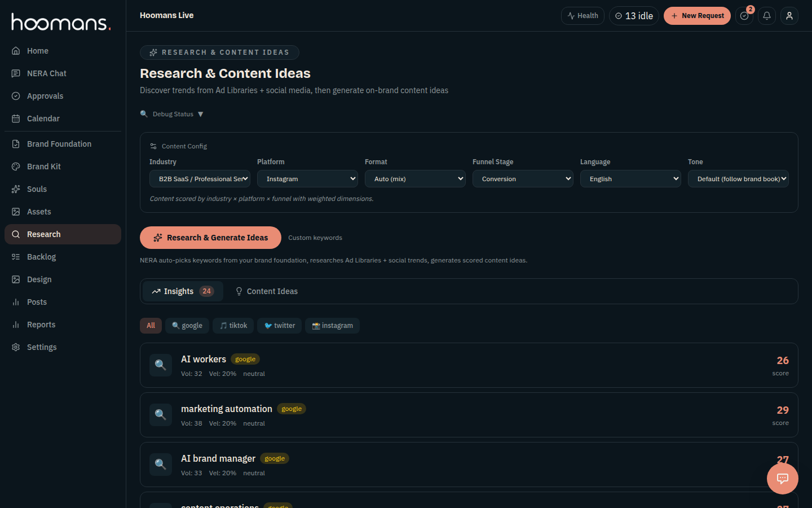Click the magnifier icon on marketing automation card
Image resolution: width=812 pixels, height=508 pixels.
click(161, 415)
